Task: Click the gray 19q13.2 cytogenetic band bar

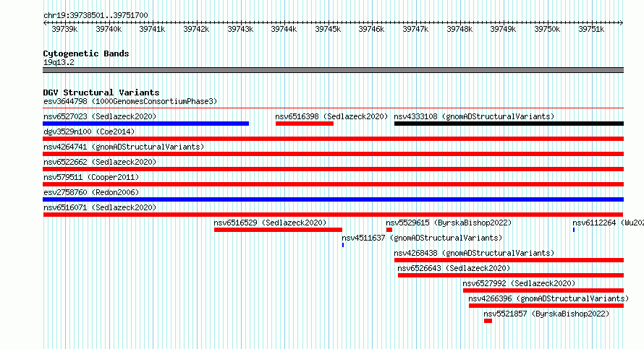Action: (333, 70)
